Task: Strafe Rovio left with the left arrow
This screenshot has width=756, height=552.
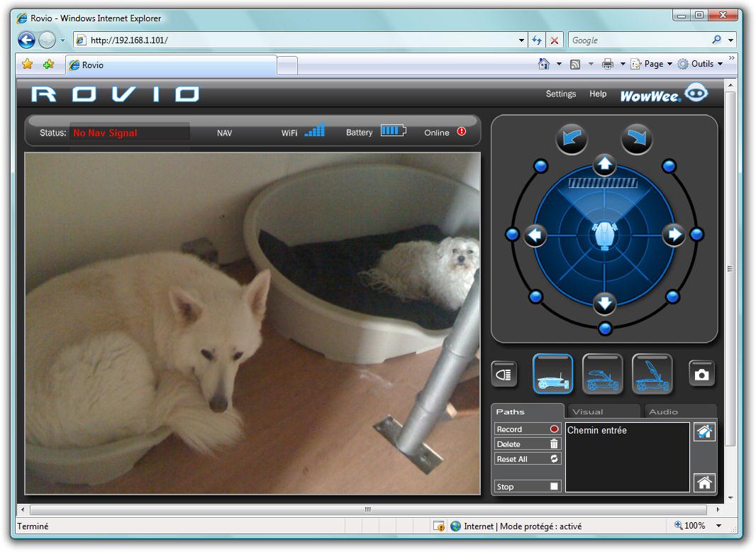Action: 535,235
